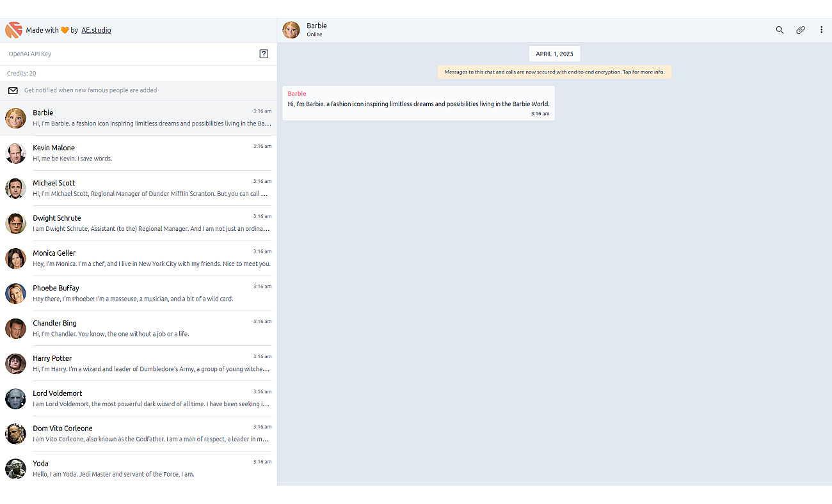Click the Credits: 20 label
The width and height of the screenshot is (832, 504).
22,74
